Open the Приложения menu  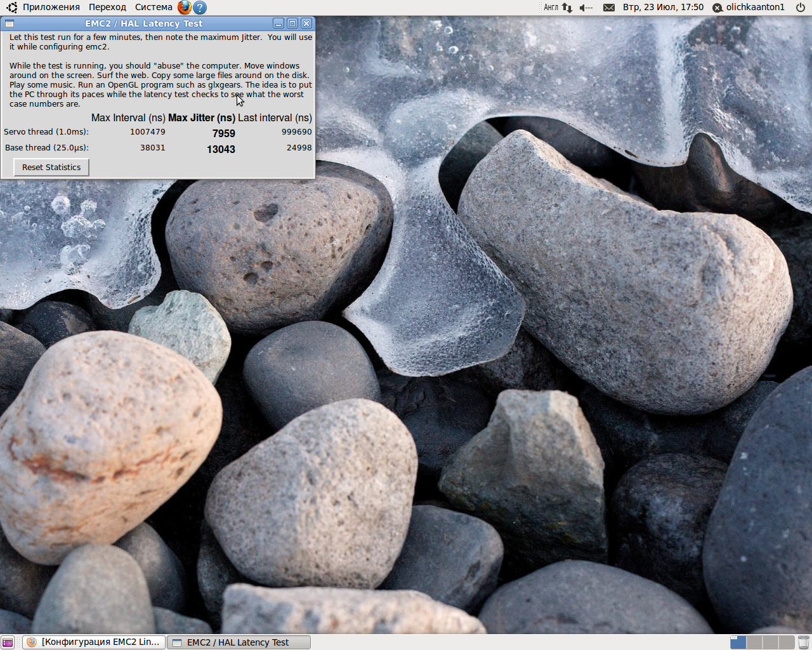click(51, 8)
